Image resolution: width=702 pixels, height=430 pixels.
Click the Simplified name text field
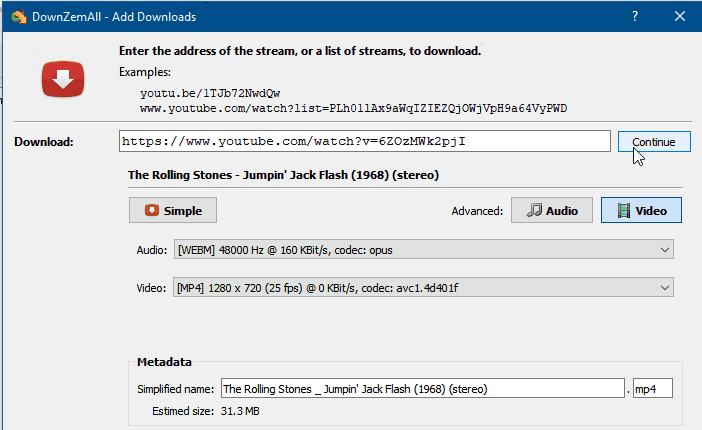pyautogui.click(x=421, y=388)
